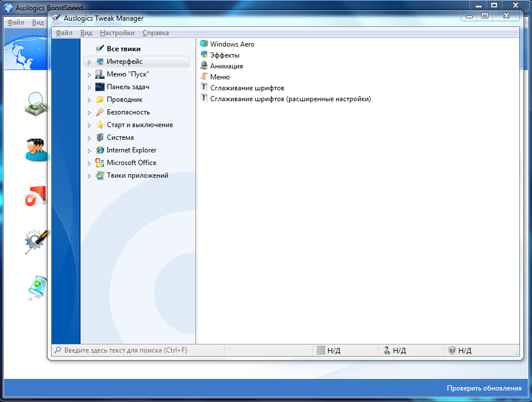The image size is (532, 402).
Task: Open the Настройки menu
Action: tap(117, 33)
